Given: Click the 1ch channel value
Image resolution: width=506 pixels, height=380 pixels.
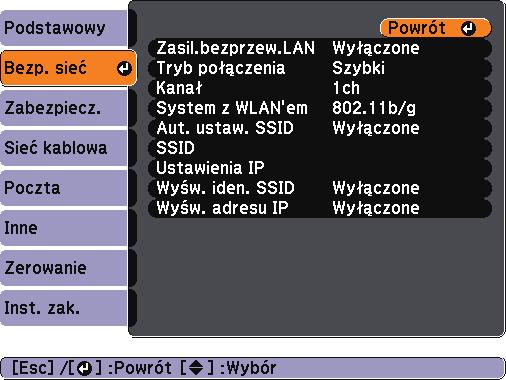Looking at the screenshot, I should [x=346, y=88].
